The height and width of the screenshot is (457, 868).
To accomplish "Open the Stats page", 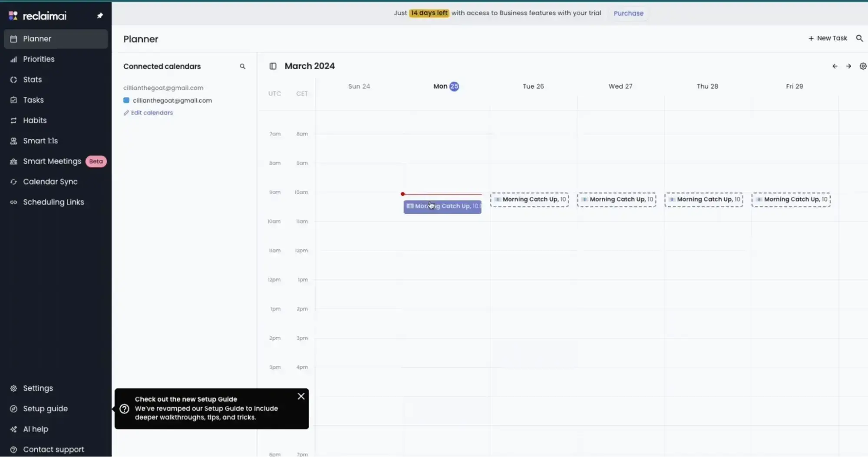I will 32,79.
